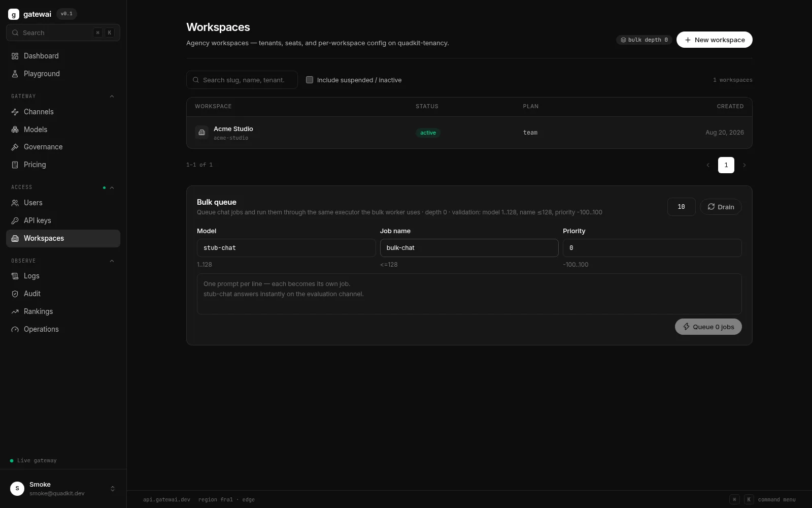The image size is (812, 508).
Task: Focus the Priority field
Action: [x=652, y=248]
